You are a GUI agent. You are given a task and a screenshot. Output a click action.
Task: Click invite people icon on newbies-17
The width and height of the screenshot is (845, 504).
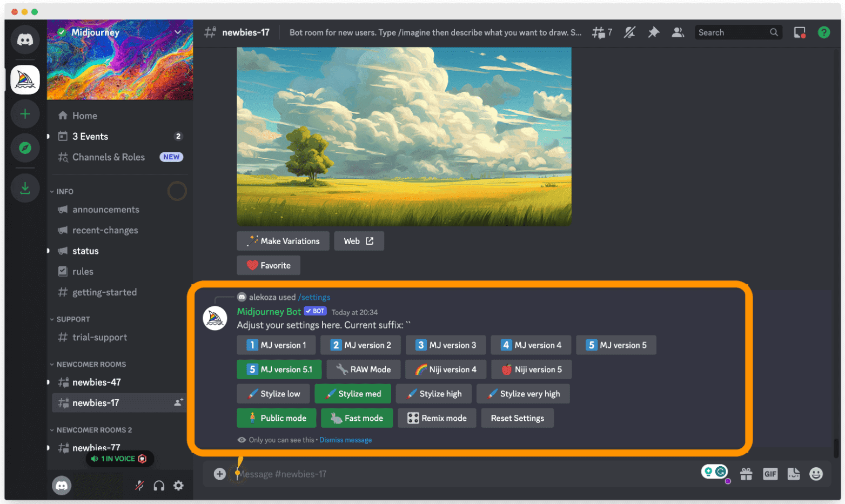[x=178, y=402]
